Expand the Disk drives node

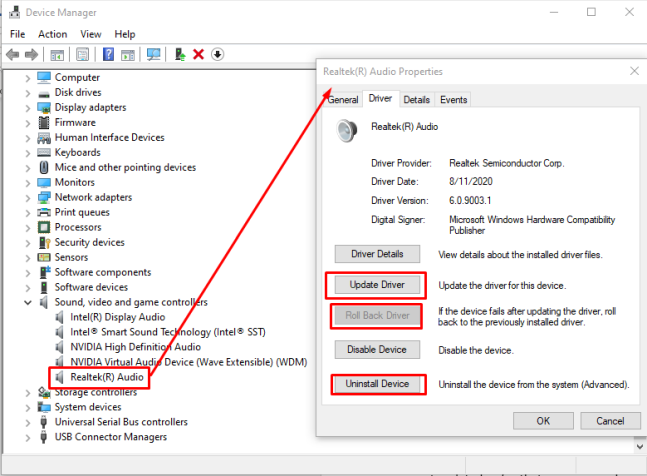(x=27, y=93)
